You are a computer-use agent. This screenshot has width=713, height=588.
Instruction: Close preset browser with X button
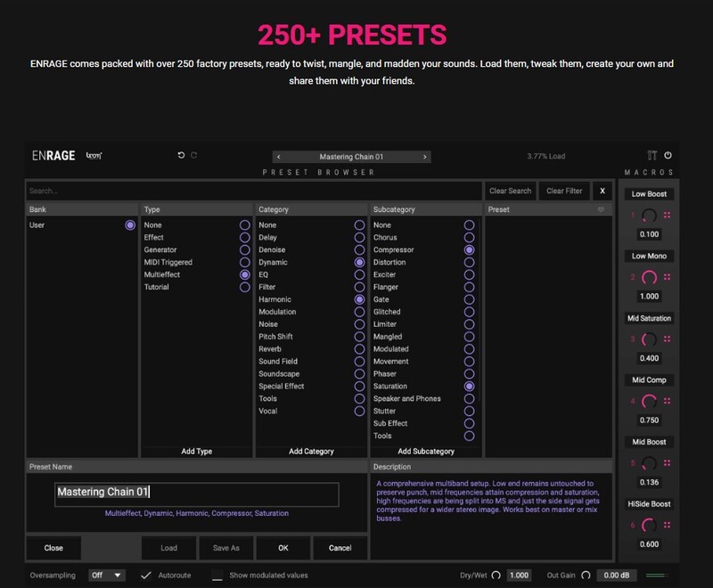point(602,191)
